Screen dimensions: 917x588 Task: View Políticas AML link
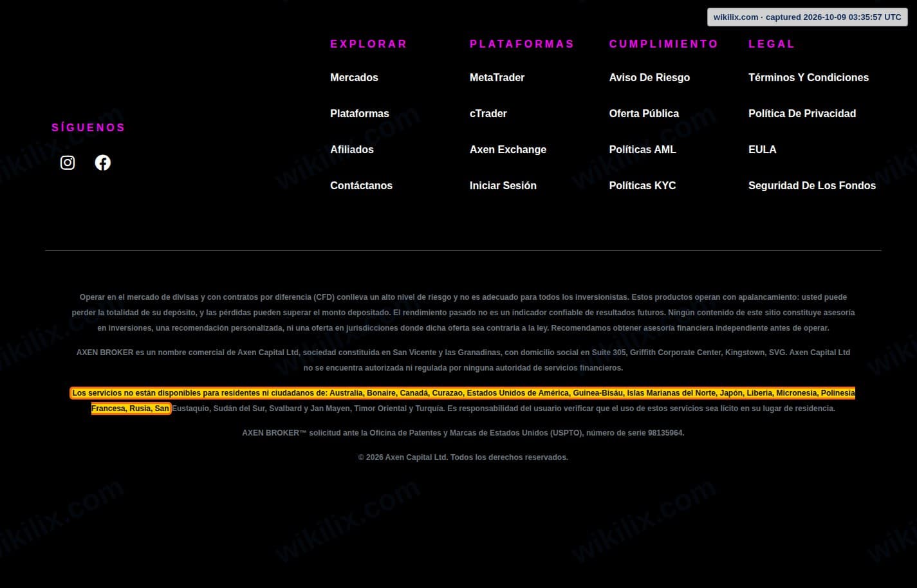(643, 149)
